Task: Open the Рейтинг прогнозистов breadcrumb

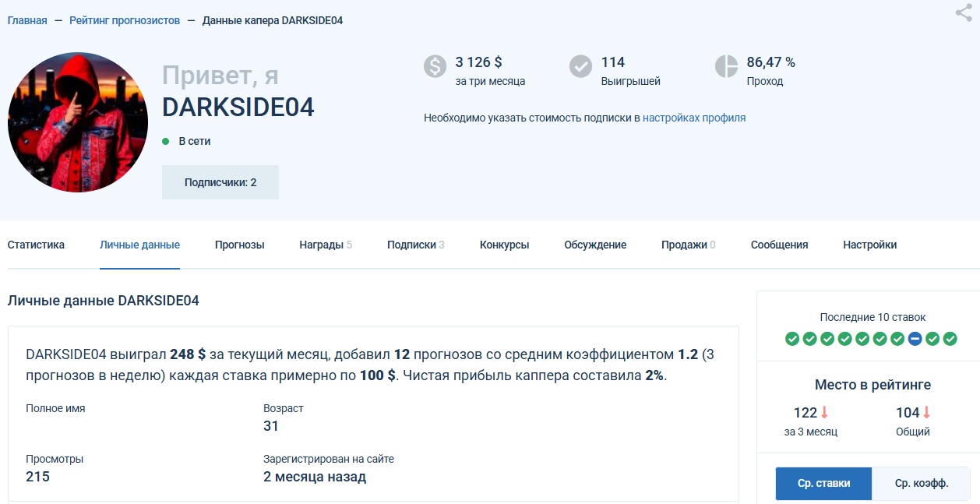Action: click(125, 20)
